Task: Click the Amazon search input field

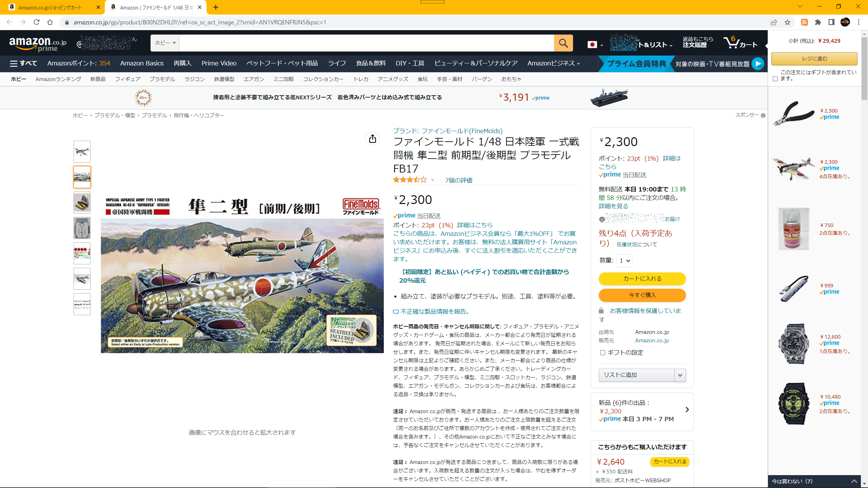Action: [367, 43]
